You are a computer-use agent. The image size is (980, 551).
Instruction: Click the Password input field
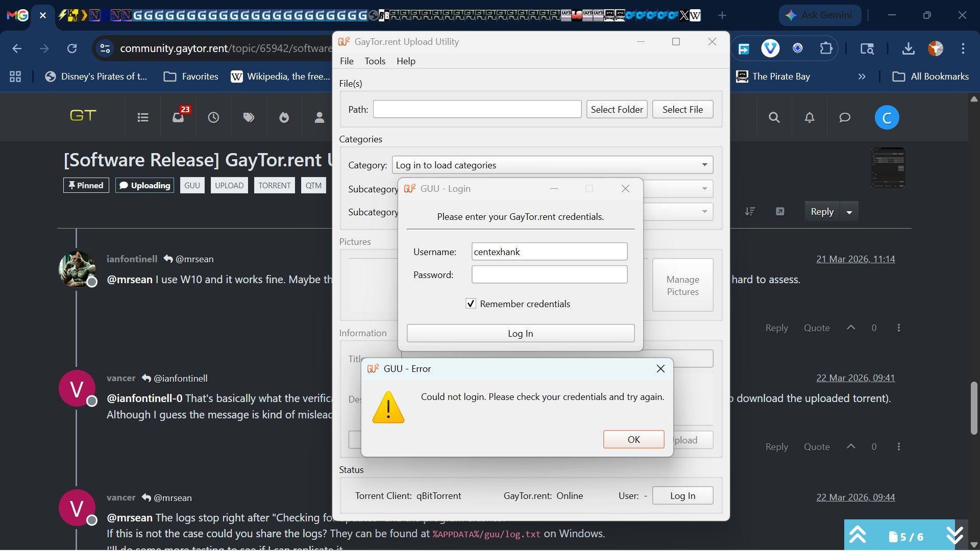[549, 274]
